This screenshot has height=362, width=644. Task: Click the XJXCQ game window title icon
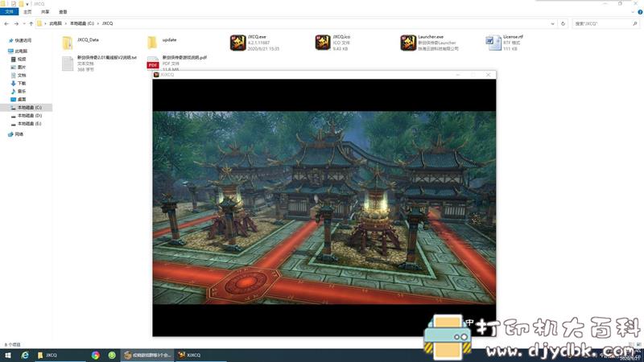click(156, 75)
